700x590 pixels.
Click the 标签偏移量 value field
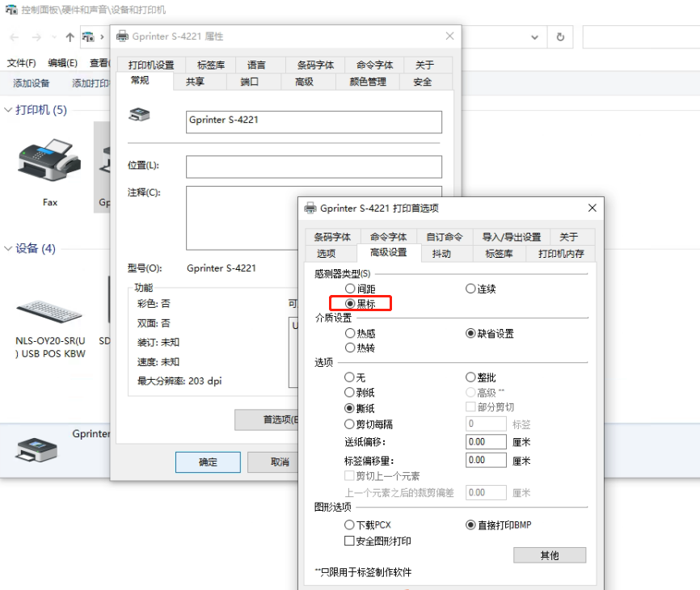tap(486, 460)
